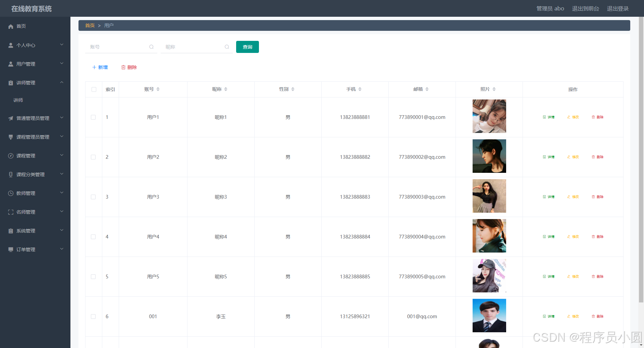Collapse 讲师管理 menu chevron

(x=62, y=82)
